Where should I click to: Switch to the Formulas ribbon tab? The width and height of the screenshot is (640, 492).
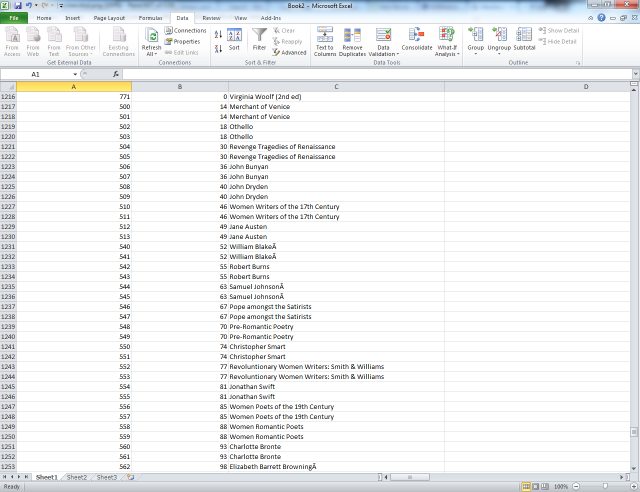pos(150,18)
